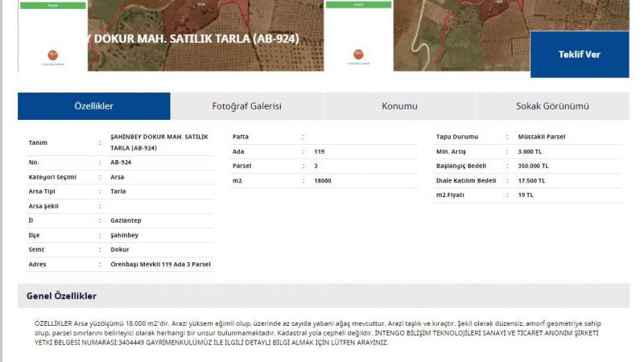This screenshot has height=362, width=644.
Task: Switch to Sokak Görünümü tab
Action: click(x=552, y=106)
